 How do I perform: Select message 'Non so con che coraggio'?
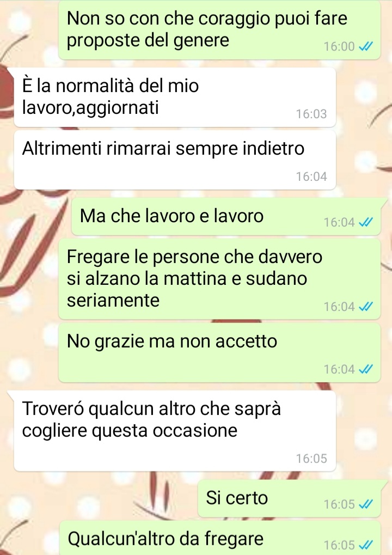click(219, 30)
